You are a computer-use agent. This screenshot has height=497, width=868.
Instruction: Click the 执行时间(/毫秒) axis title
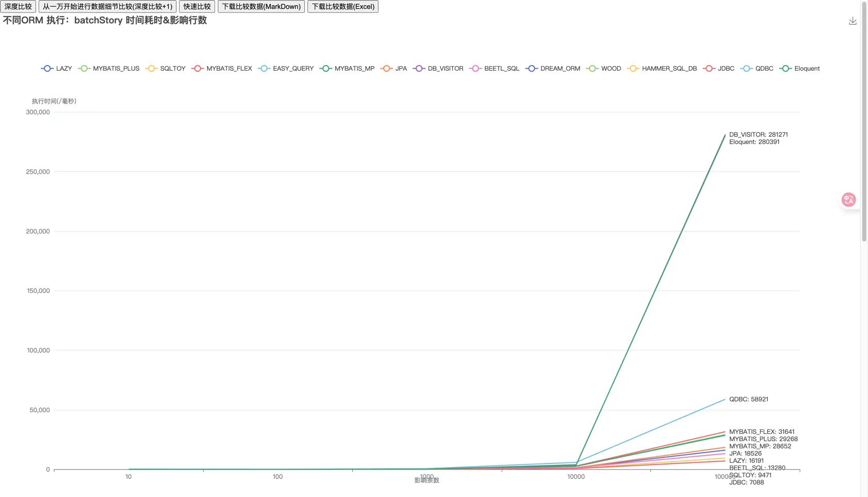pyautogui.click(x=54, y=101)
